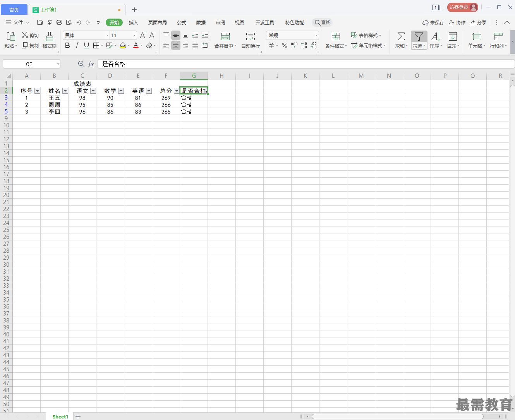Image resolution: width=515 pixels, height=420 pixels.
Task: Click the formula bar input field
Action: pos(306,64)
